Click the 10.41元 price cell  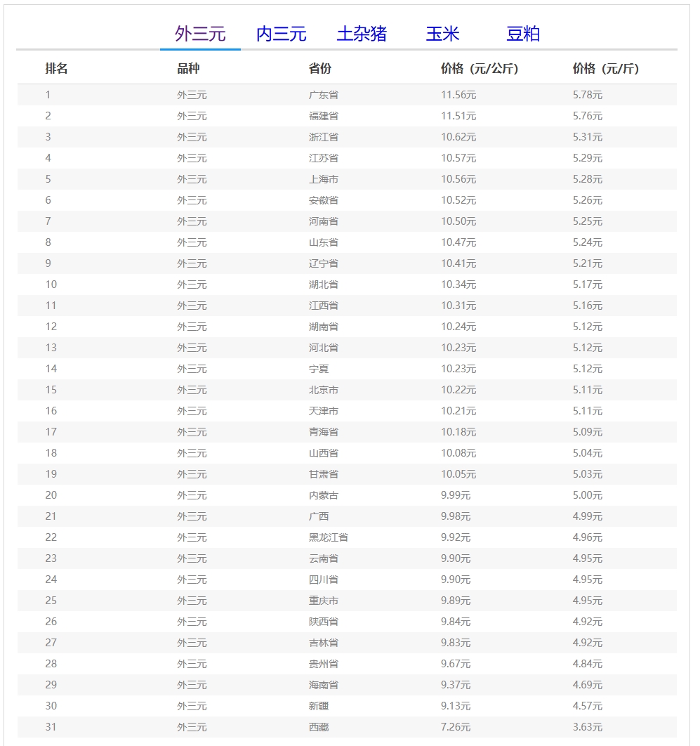pyautogui.click(x=458, y=263)
